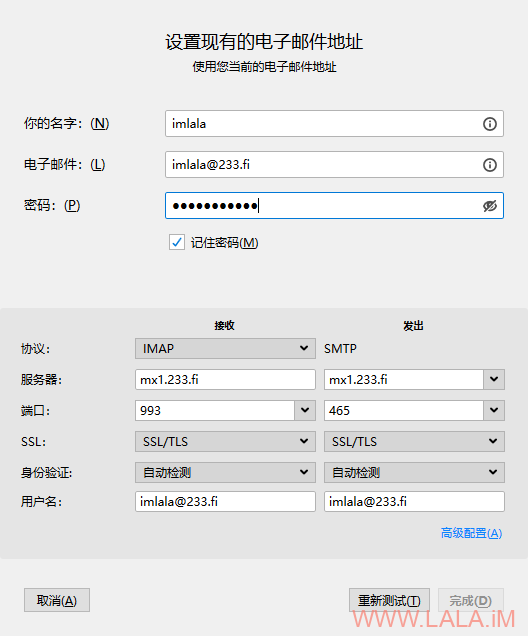528x636 pixels.
Task: Click the 取消 button
Action: [x=57, y=600]
